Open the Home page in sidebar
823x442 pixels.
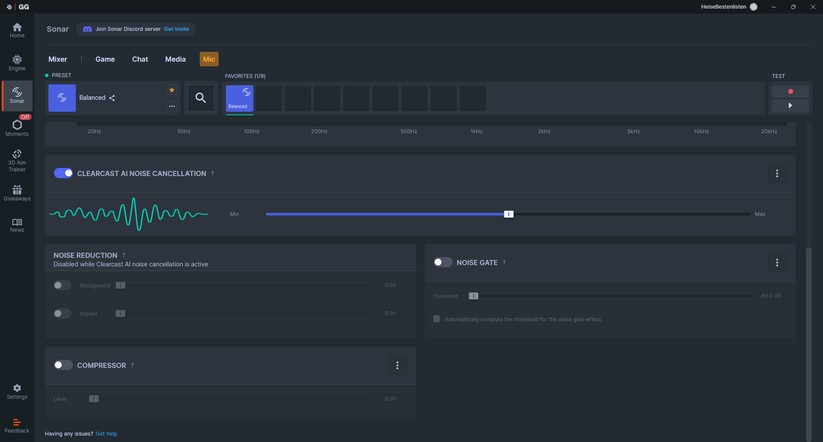[x=17, y=30]
